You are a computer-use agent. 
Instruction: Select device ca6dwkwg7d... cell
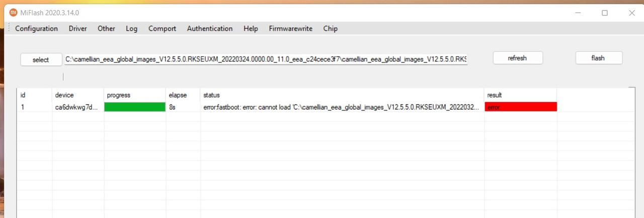[x=78, y=107]
